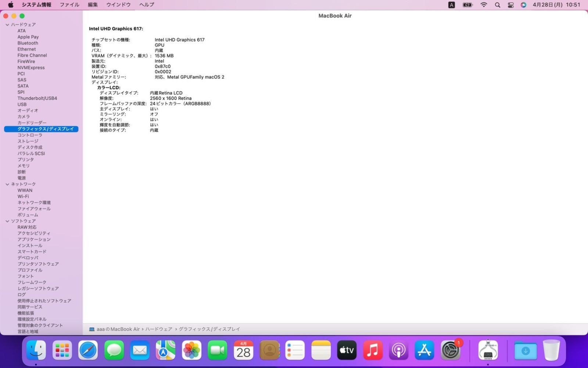Viewport: 588px width, 368px height.
Task: Select ファイアウォール in the sidebar
Action: pos(34,209)
